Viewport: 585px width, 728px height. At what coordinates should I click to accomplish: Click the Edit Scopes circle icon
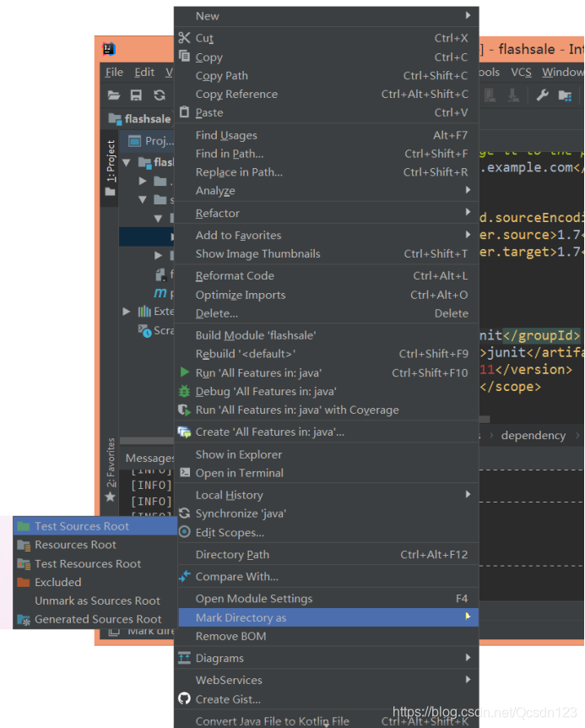coord(184,531)
